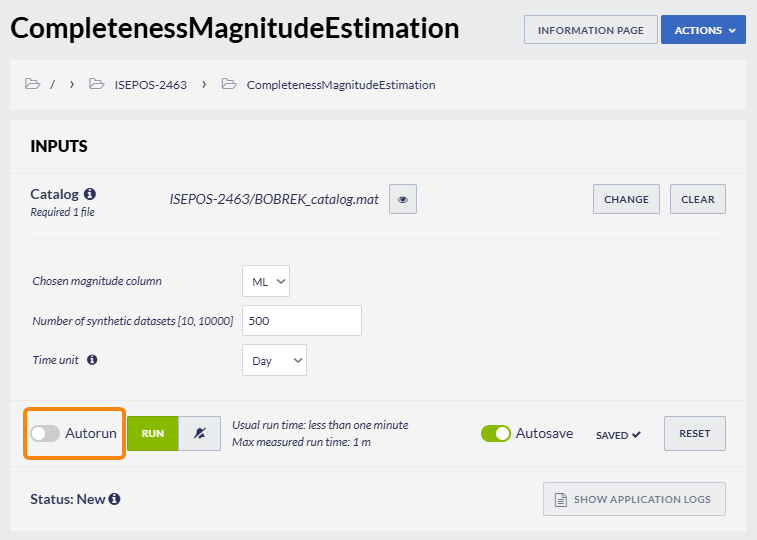
Task: Click the ISEPOS-2463/BOBREK_catalog.mat file name
Action: tap(274, 199)
